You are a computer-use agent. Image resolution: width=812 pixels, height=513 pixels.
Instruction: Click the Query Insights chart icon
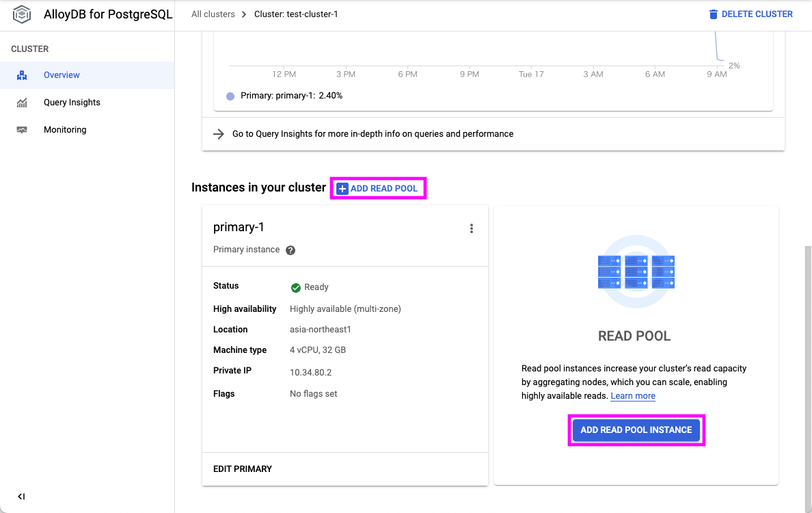22,103
